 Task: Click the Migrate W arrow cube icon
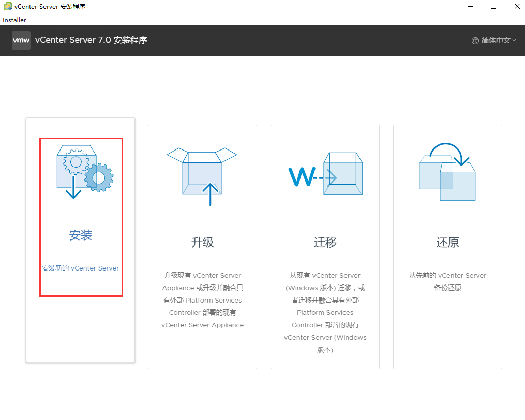[325, 173]
